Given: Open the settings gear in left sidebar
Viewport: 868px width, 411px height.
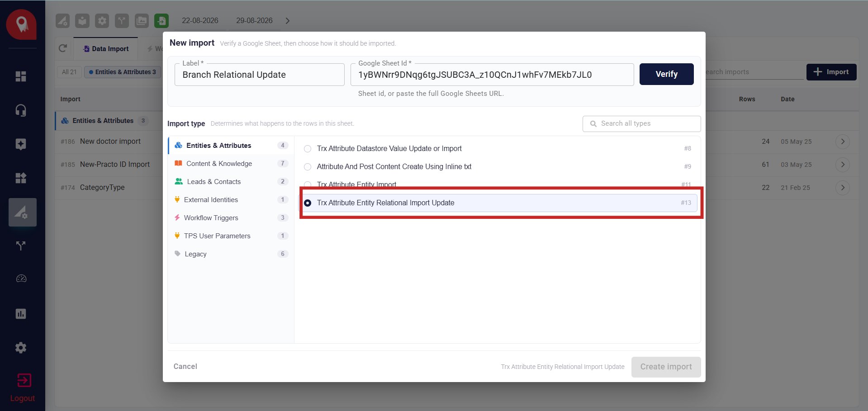Looking at the screenshot, I should point(21,348).
